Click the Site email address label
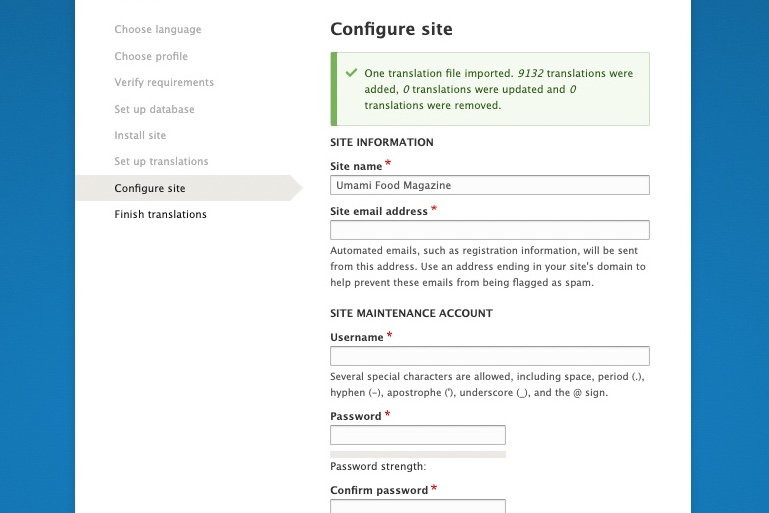Viewport: 769px width, 513px height. coord(379,211)
